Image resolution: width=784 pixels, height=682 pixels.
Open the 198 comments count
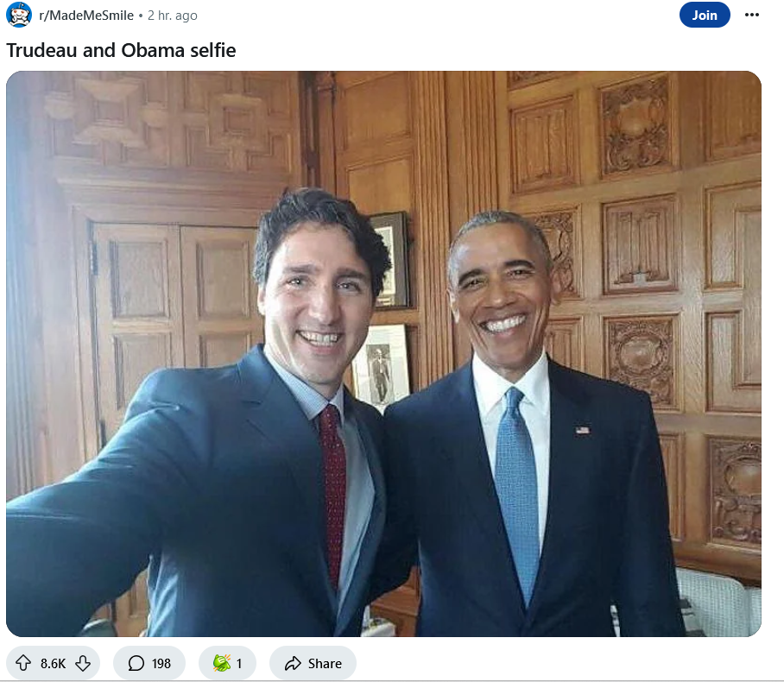click(161, 664)
